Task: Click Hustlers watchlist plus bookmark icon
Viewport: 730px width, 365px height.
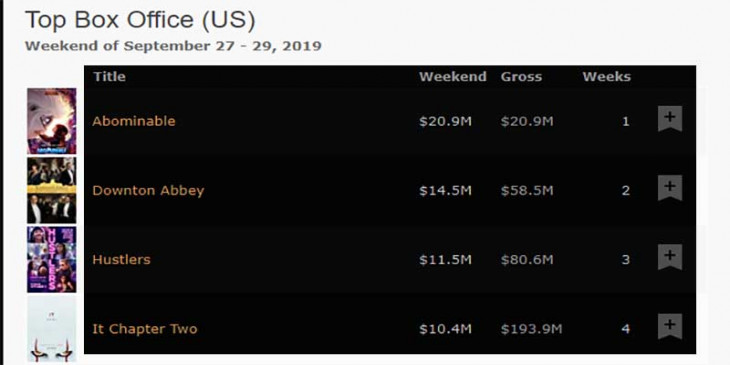Action: tap(669, 257)
